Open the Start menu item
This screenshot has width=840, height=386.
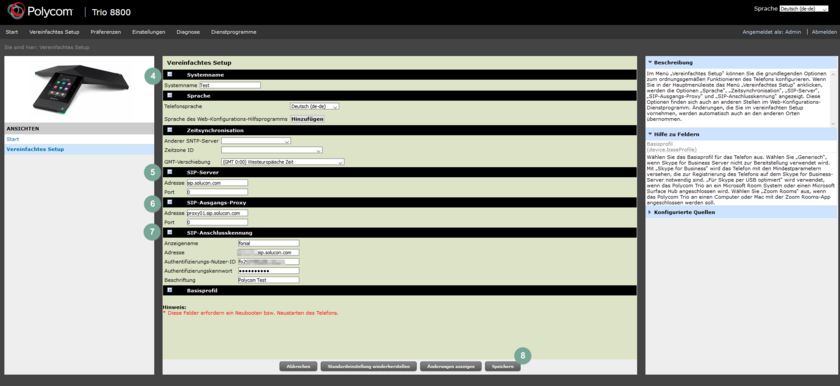[12, 32]
